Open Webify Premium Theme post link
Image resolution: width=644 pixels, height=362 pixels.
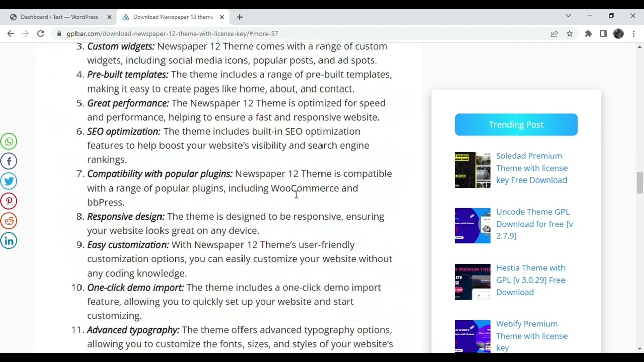pos(532,336)
